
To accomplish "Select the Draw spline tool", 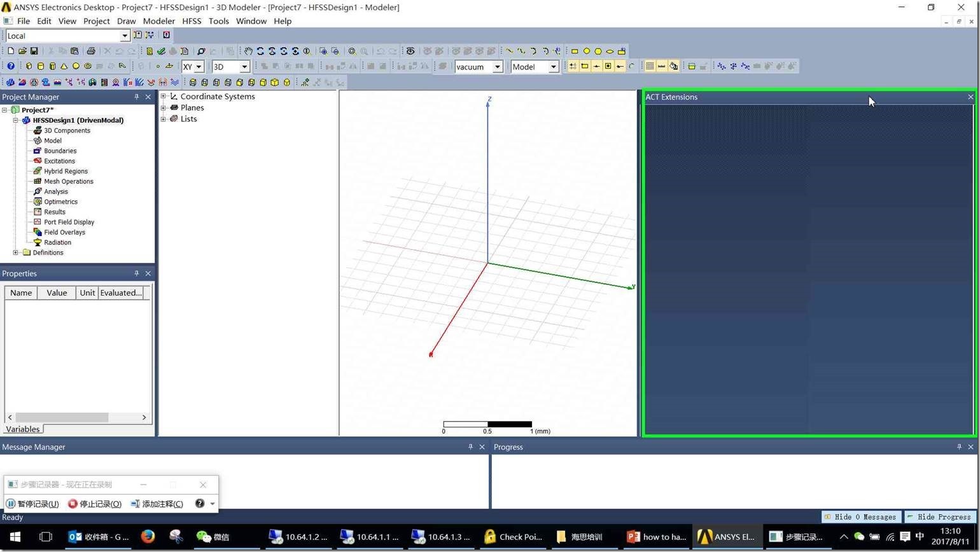I will click(521, 51).
